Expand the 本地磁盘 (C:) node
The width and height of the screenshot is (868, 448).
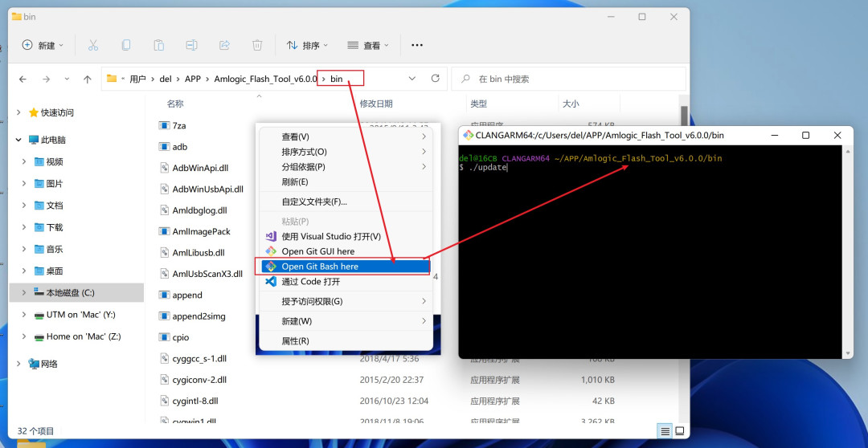[x=24, y=292]
